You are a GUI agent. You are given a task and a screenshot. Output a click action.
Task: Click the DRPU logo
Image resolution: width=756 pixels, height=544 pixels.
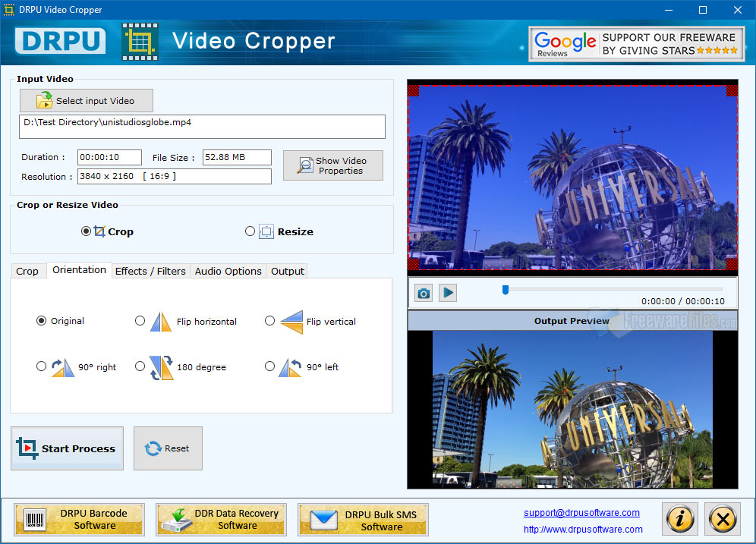coord(60,41)
